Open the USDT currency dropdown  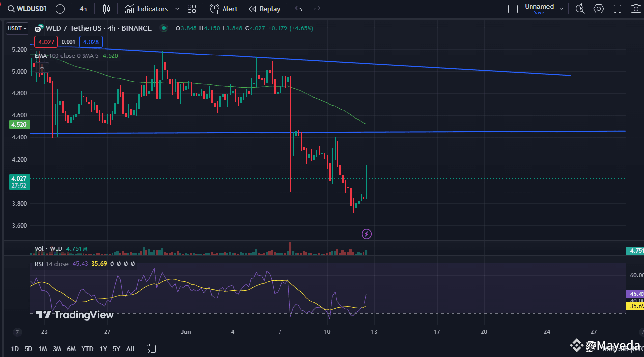(17, 28)
